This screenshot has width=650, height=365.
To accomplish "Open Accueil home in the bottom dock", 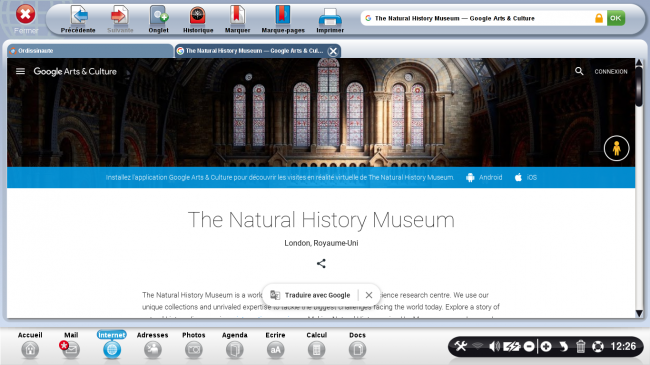I will (30, 345).
